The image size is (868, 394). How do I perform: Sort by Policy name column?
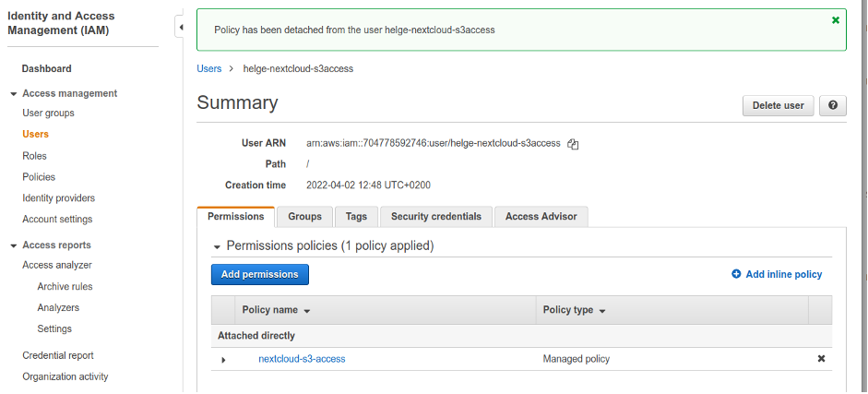(276, 310)
